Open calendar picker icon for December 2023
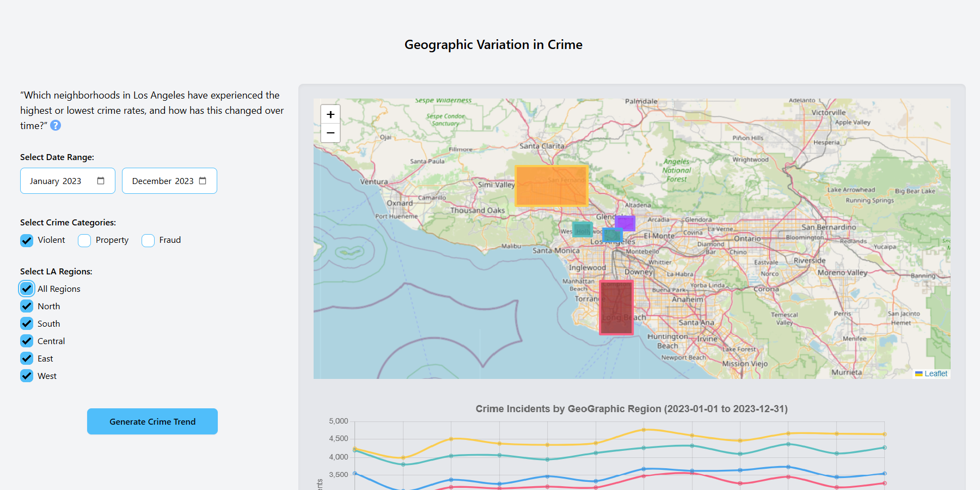 click(203, 181)
